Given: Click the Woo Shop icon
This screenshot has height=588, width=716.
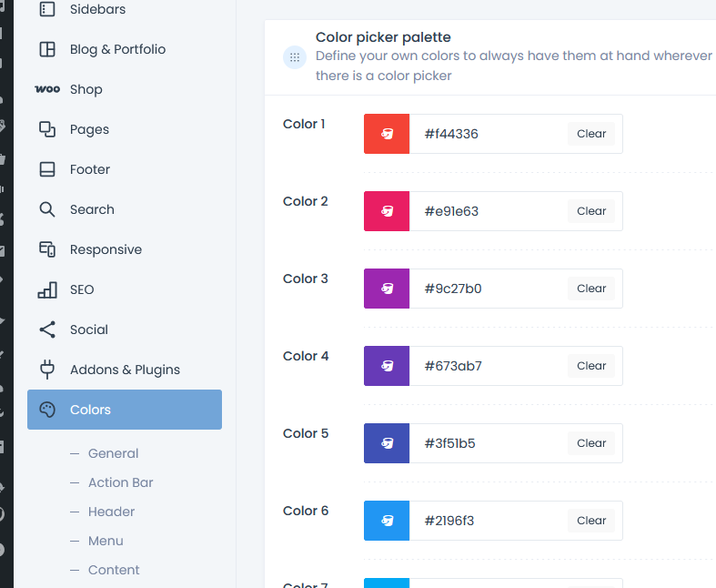Looking at the screenshot, I should tap(47, 89).
